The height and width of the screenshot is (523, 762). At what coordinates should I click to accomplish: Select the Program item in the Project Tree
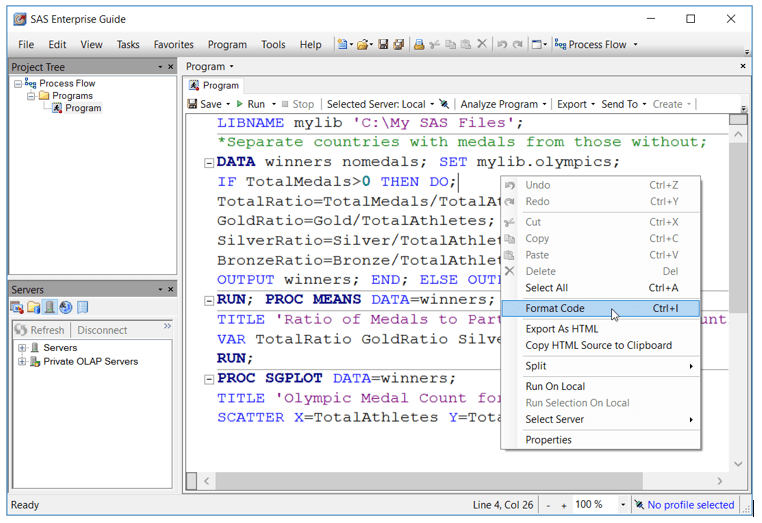(83, 108)
